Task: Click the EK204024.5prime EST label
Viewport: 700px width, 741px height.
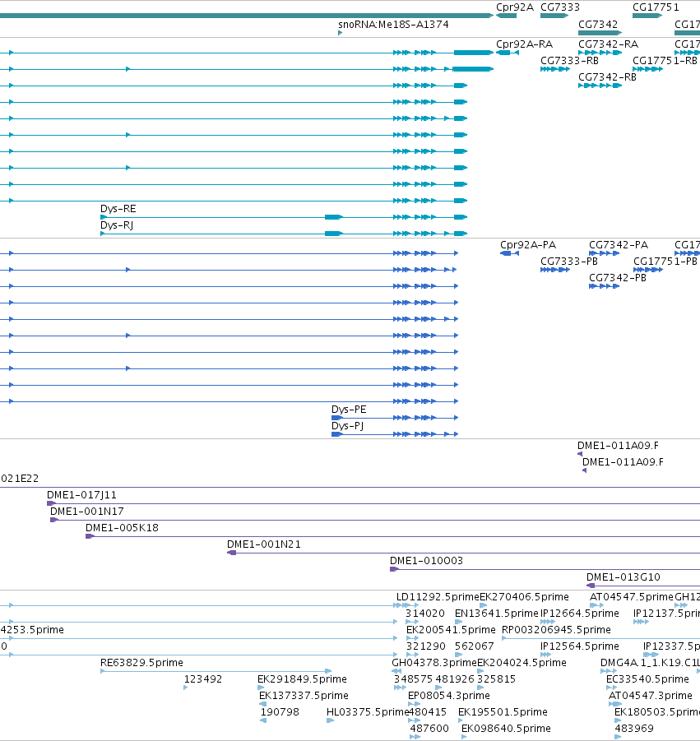Action: pos(522,663)
